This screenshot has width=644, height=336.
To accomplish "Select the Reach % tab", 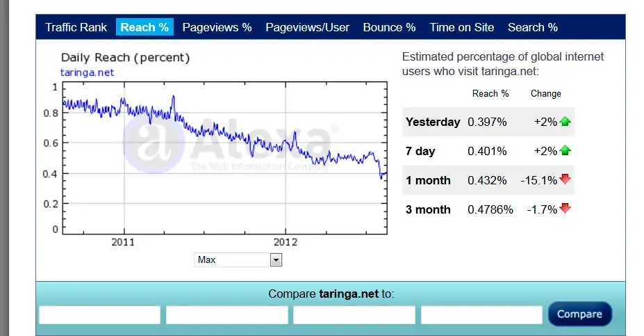I will 145,27.
